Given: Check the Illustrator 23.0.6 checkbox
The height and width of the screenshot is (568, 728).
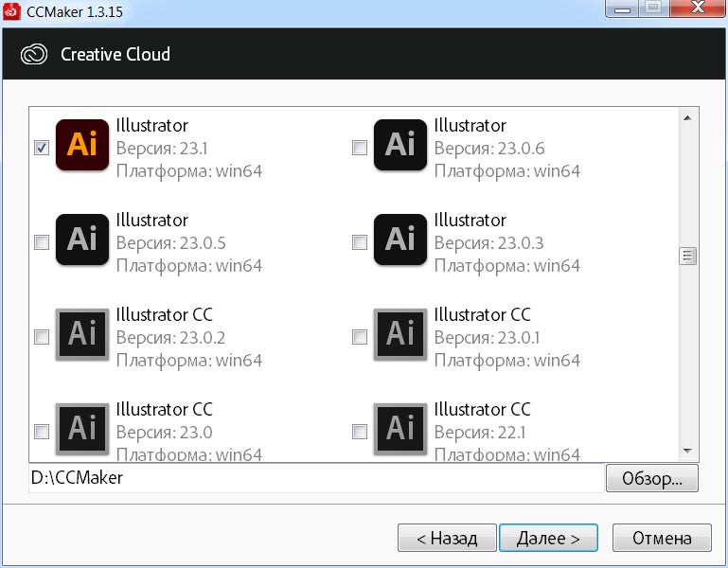Looking at the screenshot, I should pyautogui.click(x=360, y=148).
